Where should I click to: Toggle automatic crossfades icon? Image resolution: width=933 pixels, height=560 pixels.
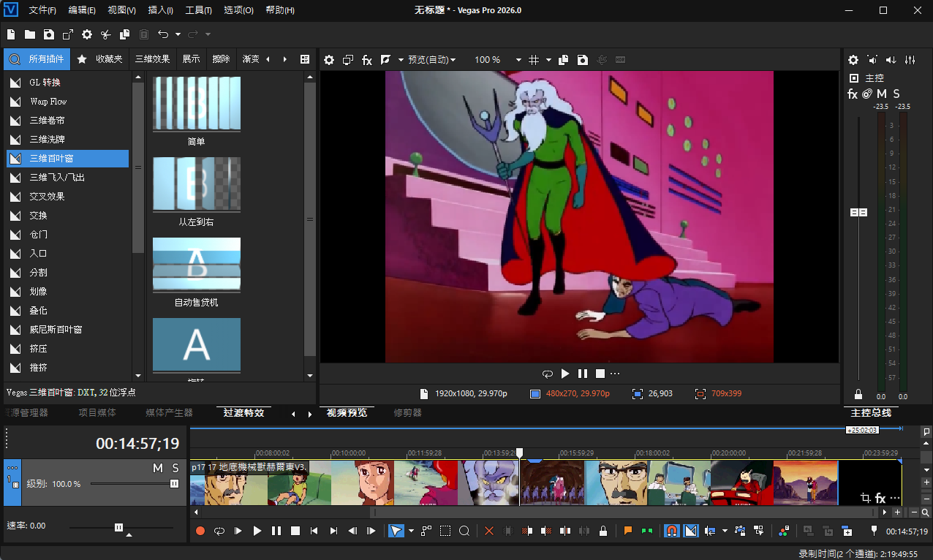691,531
